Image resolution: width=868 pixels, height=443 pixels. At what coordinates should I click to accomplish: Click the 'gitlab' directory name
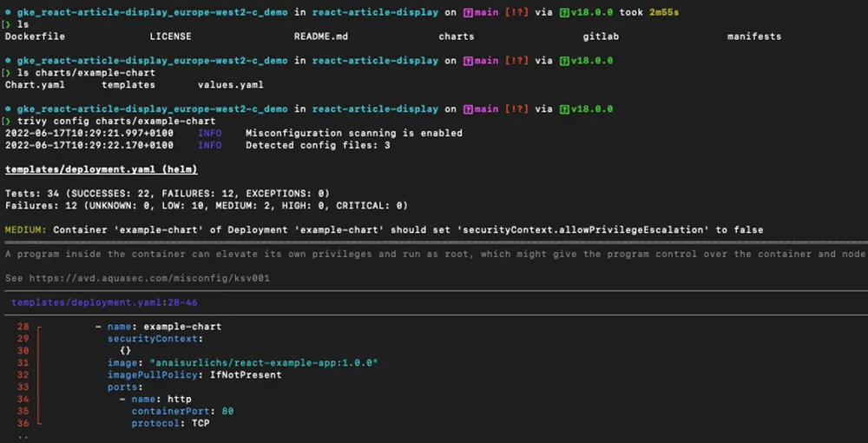[601, 36]
